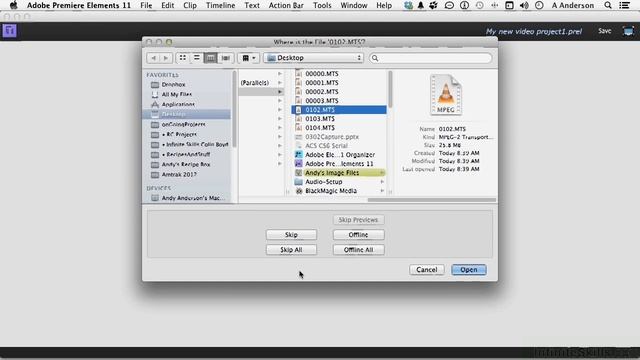Select file 0102.MTS
This screenshot has width=640, height=360.
[339, 110]
